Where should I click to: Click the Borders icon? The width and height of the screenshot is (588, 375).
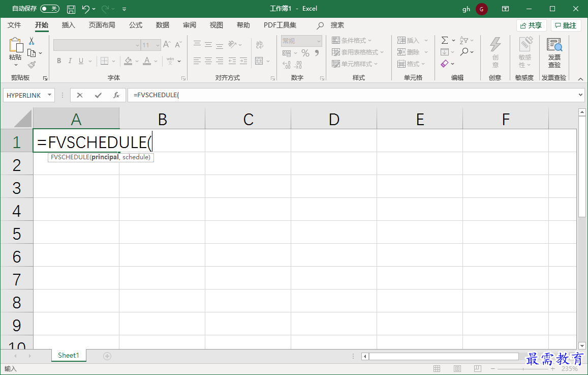tap(104, 61)
